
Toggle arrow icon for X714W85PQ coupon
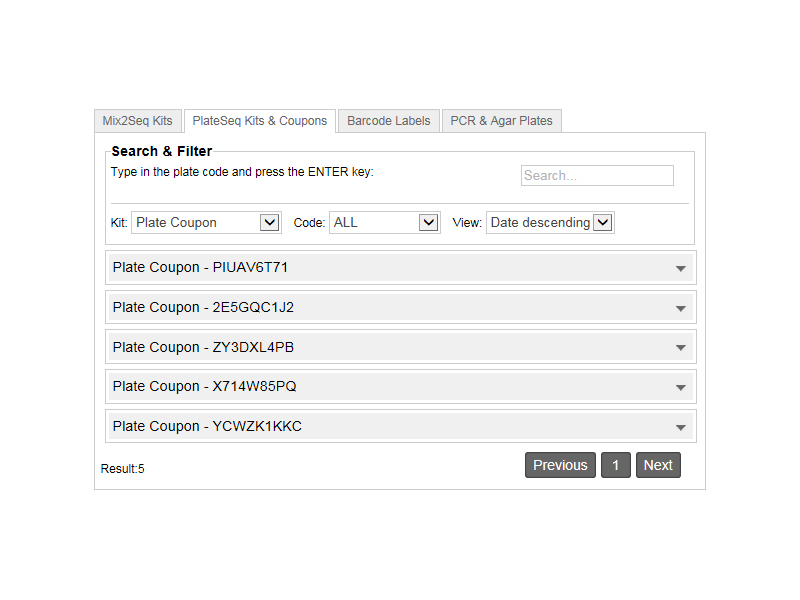click(x=681, y=387)
